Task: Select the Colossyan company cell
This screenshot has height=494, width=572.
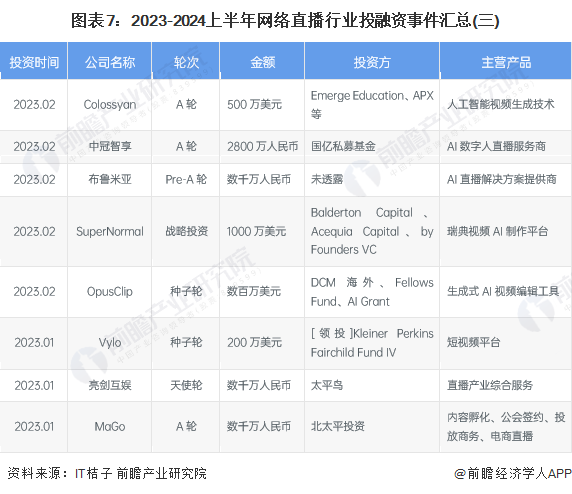Action: tap(110, 105)
